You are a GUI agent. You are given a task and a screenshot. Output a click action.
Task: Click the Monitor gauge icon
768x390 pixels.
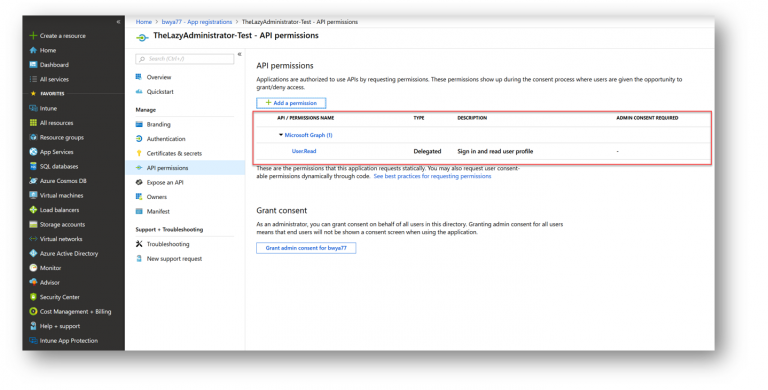[x=33, y=268]
